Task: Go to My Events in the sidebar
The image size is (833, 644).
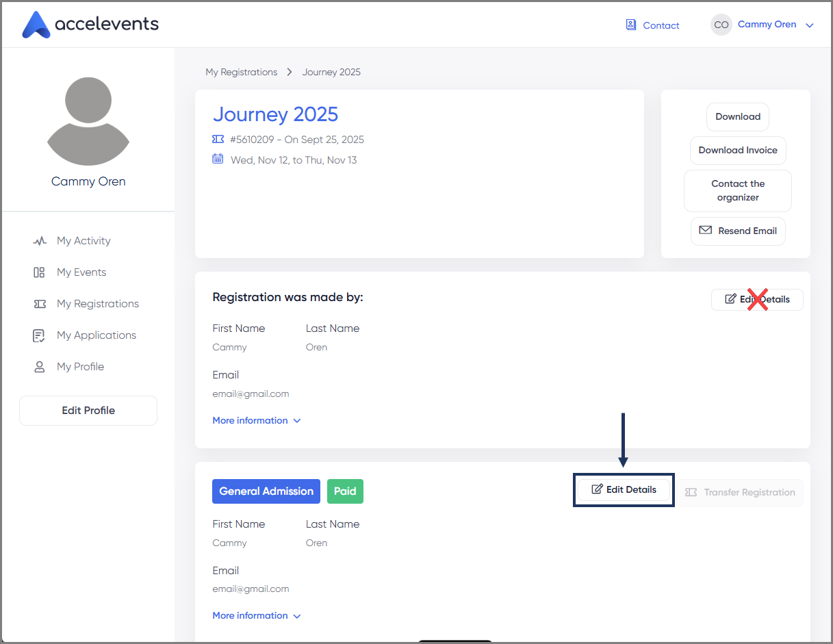Action: [81, 272]
